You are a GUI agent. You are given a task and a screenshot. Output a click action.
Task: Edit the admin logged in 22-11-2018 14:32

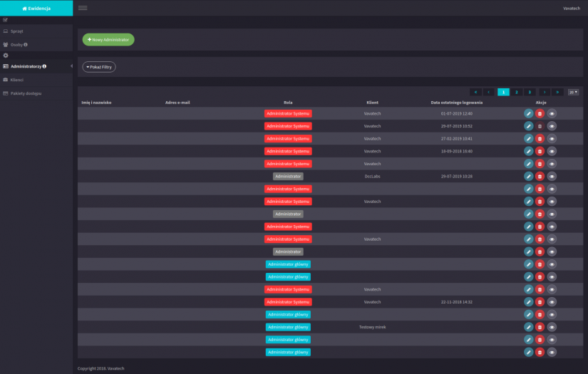[528, 302]
